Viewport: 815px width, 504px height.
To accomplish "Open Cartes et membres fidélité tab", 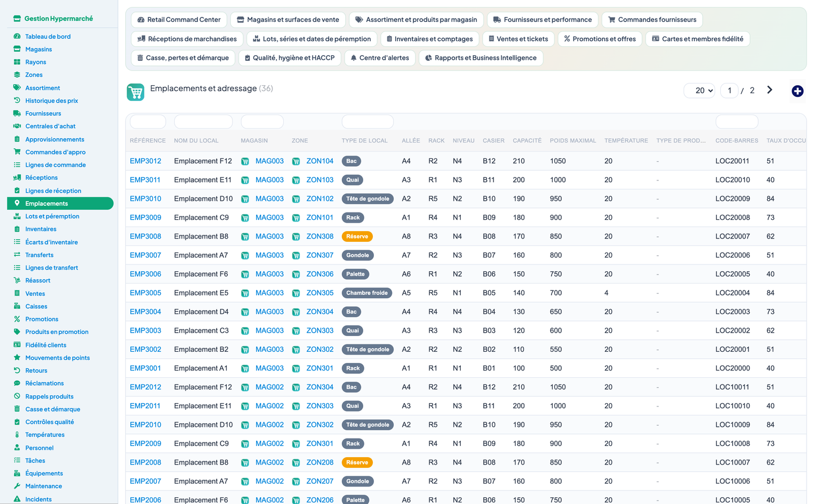I will click(698, 39).
